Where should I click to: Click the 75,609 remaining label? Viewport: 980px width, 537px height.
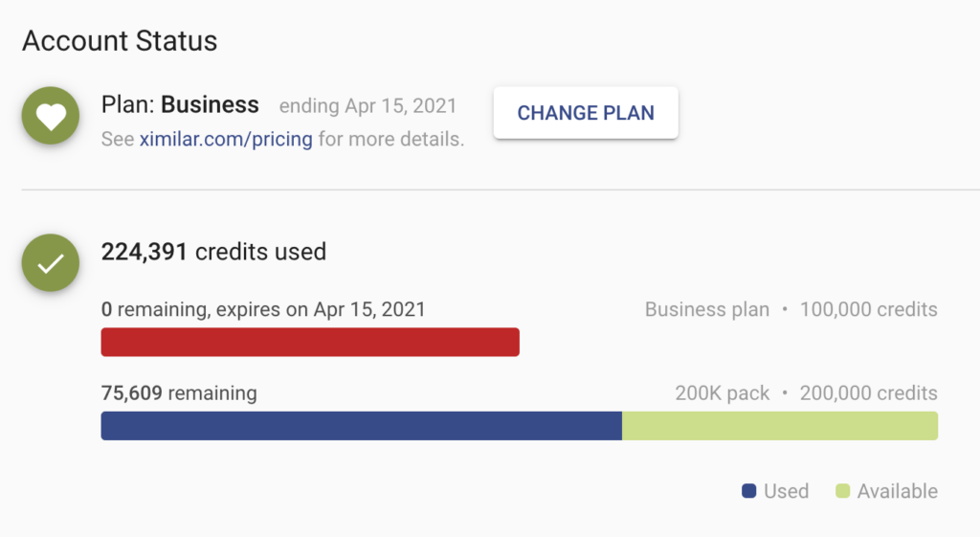click(x=179, y=393)
